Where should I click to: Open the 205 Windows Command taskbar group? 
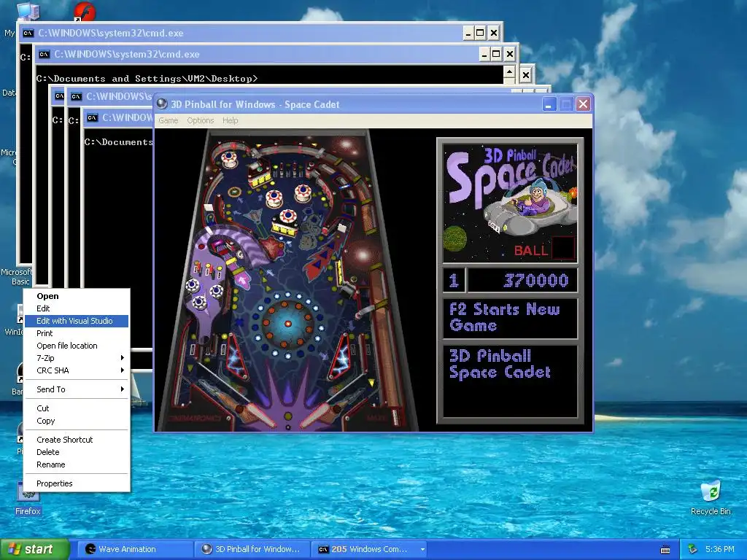pyautogui.click(x=370, y=550)
